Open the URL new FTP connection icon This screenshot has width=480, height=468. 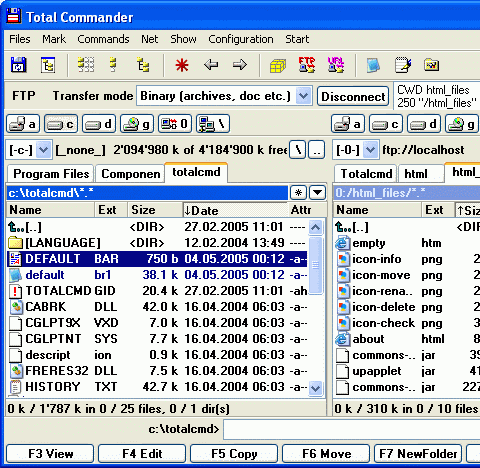coord(336,65)
